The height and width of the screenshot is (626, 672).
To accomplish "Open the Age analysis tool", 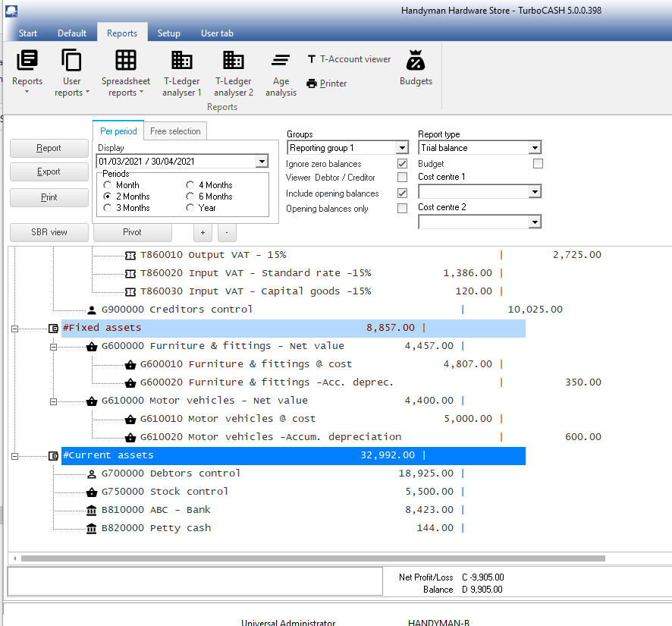I will 281,61.
